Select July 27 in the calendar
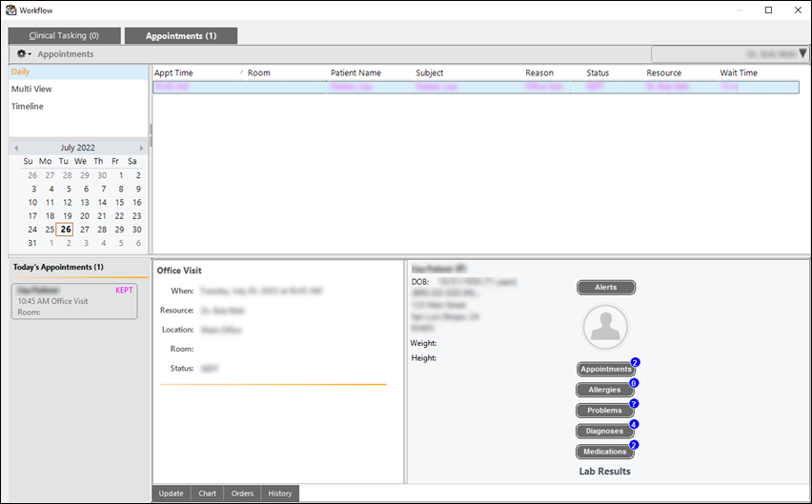 pyautogui.click(x=85, y=230)
